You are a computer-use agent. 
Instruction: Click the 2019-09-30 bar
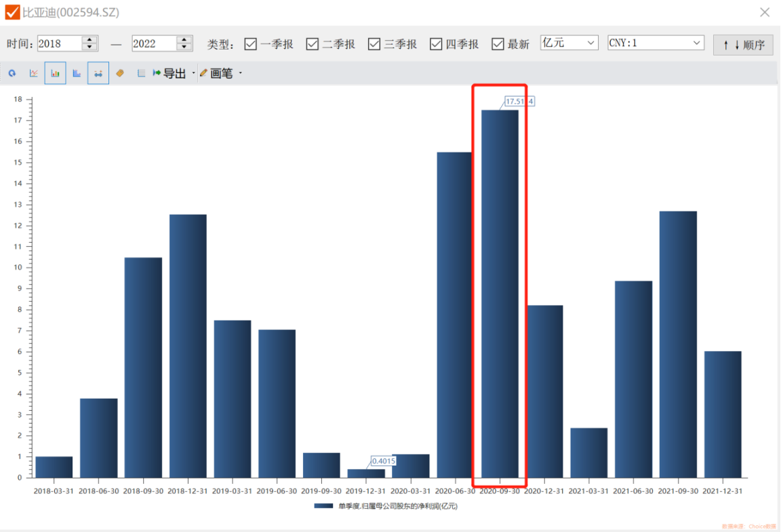coord(321,466)
